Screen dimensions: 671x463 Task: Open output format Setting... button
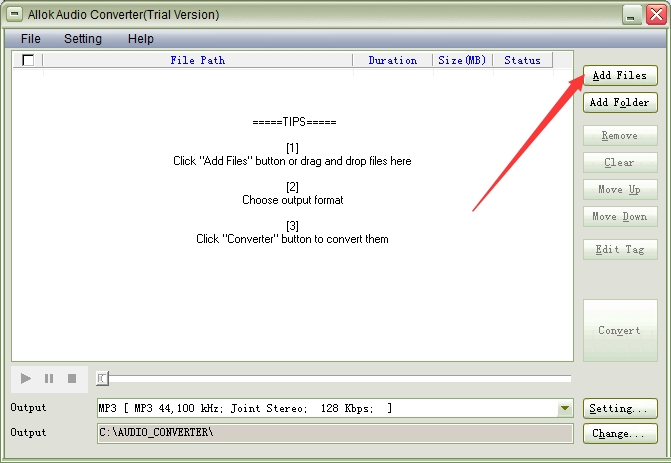point(620,408)
